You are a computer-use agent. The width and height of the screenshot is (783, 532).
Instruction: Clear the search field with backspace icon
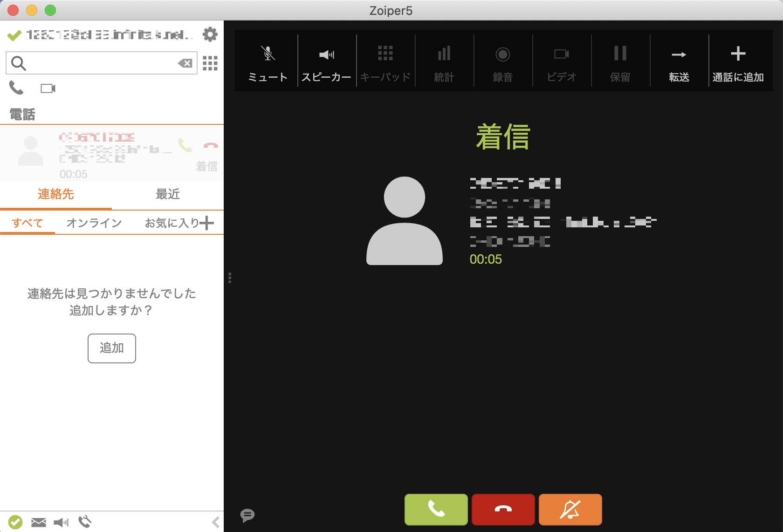point(185,63)
